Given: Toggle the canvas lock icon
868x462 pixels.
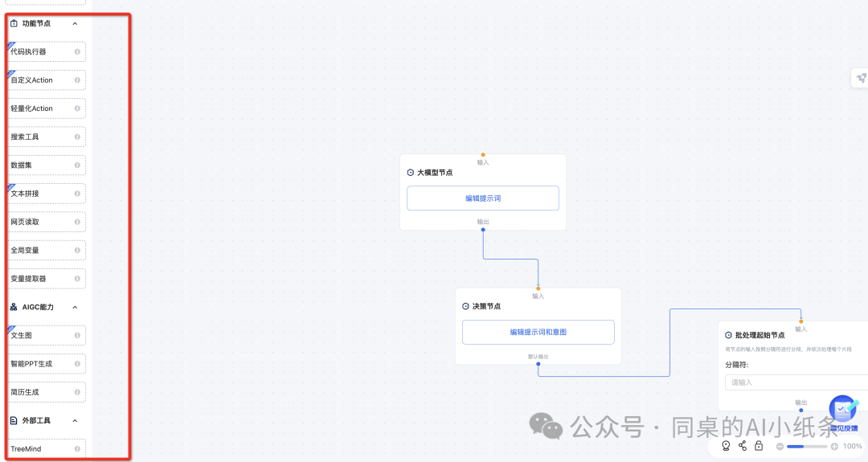Looking at the screenshot, I should [x=759, y=446].
